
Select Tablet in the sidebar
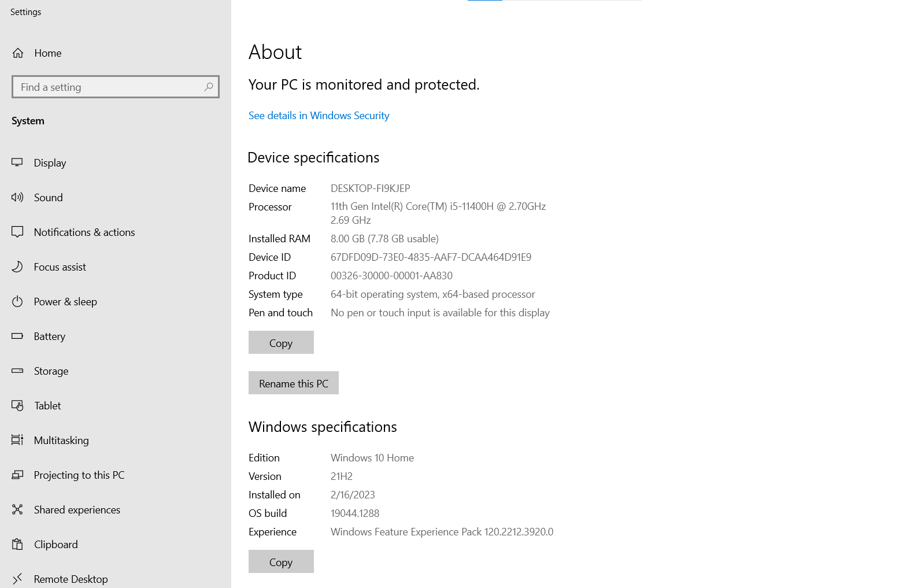click(x=47, y=405)
